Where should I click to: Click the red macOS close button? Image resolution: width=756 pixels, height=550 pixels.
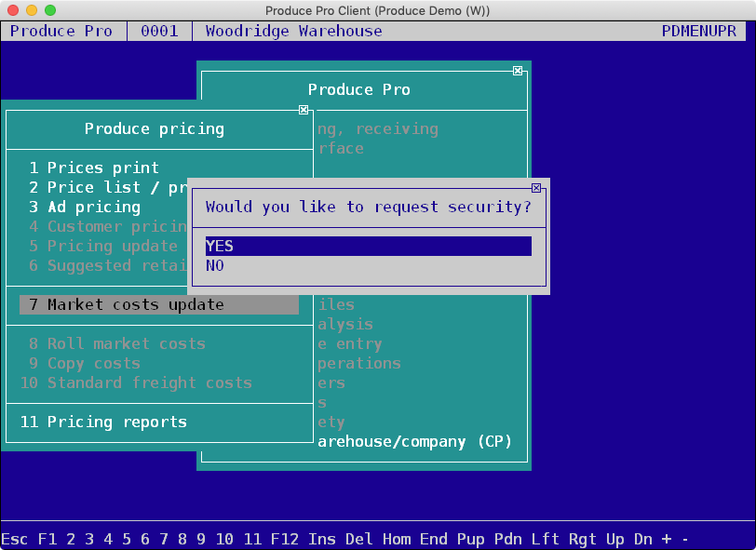[13, 10]
